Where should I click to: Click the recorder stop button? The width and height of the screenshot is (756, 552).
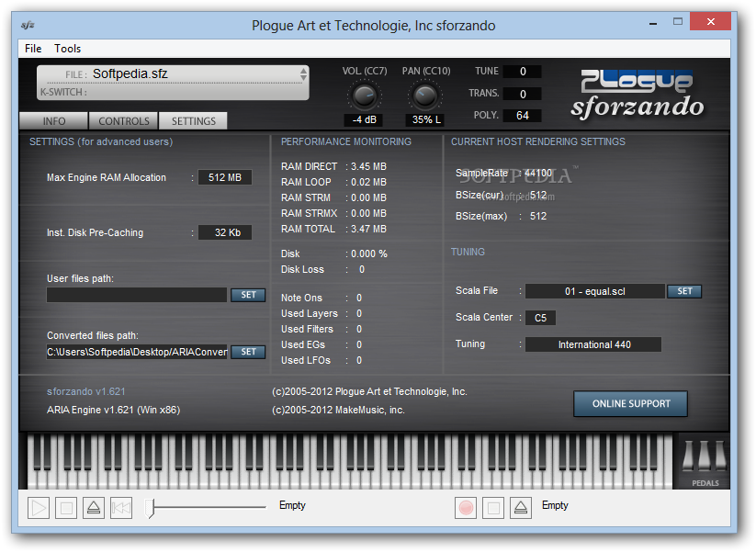[493, 508]
